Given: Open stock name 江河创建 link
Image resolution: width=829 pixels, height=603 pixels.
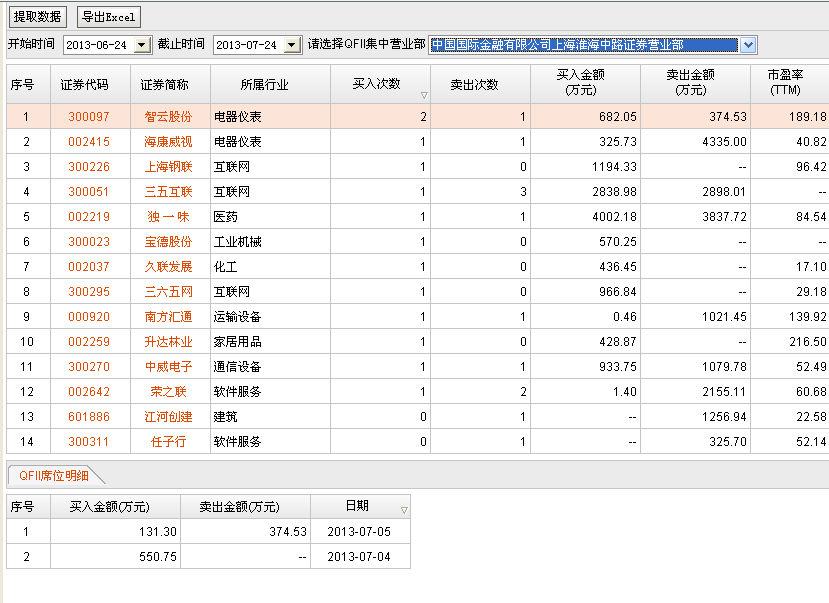Looking at the screenshot, I should (168, 417).
